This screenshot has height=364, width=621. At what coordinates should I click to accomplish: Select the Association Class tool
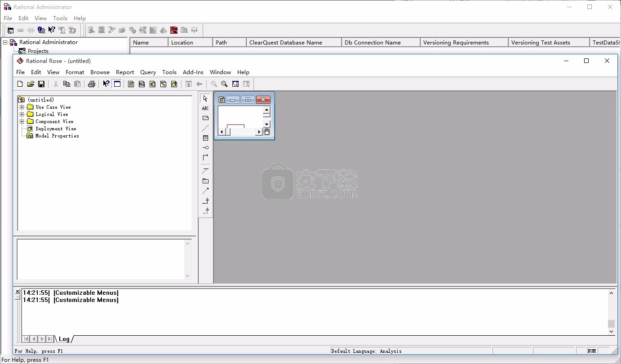205,171
